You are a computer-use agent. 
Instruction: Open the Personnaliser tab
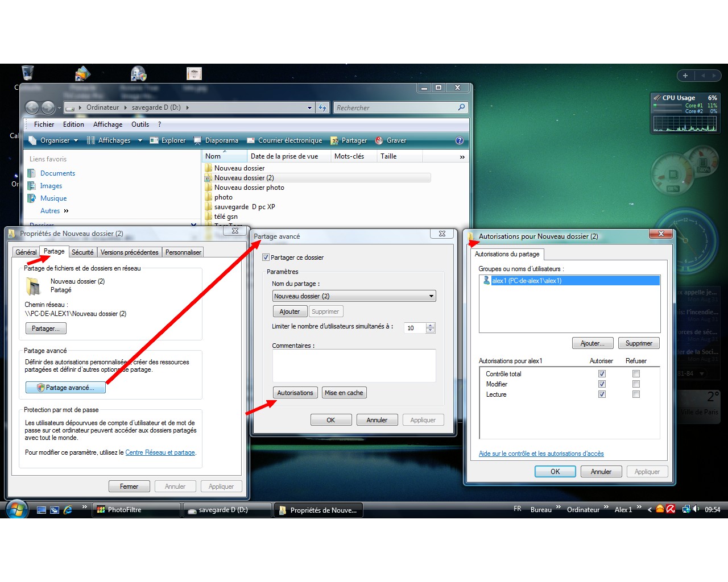pos(183,252)
